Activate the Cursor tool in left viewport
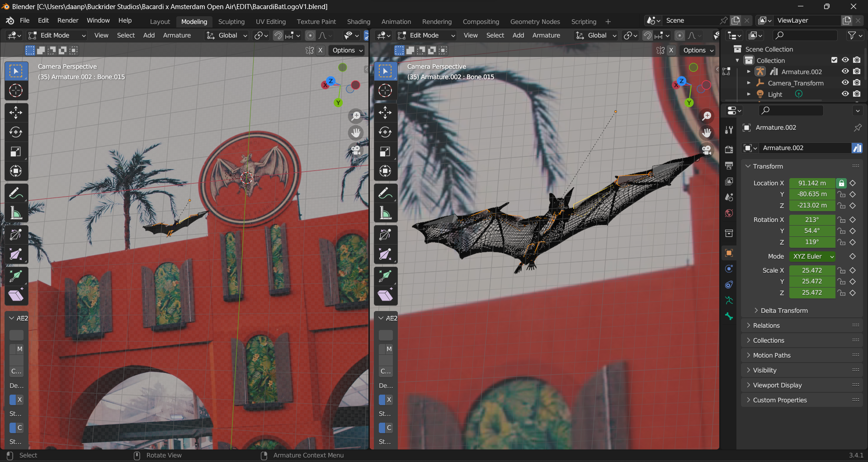Image resolution: width=868 pixels, height=462 pixels. point(16,90)
